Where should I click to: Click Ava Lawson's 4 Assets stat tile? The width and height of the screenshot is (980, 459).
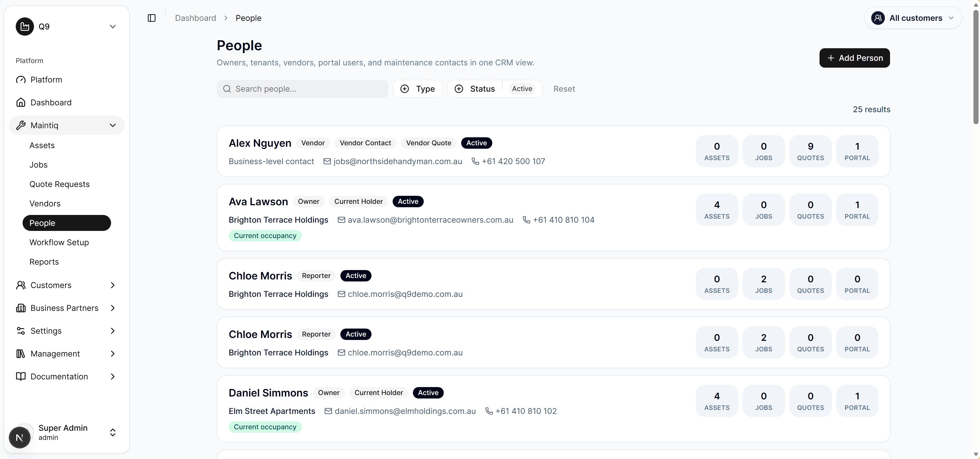point(717,210)
